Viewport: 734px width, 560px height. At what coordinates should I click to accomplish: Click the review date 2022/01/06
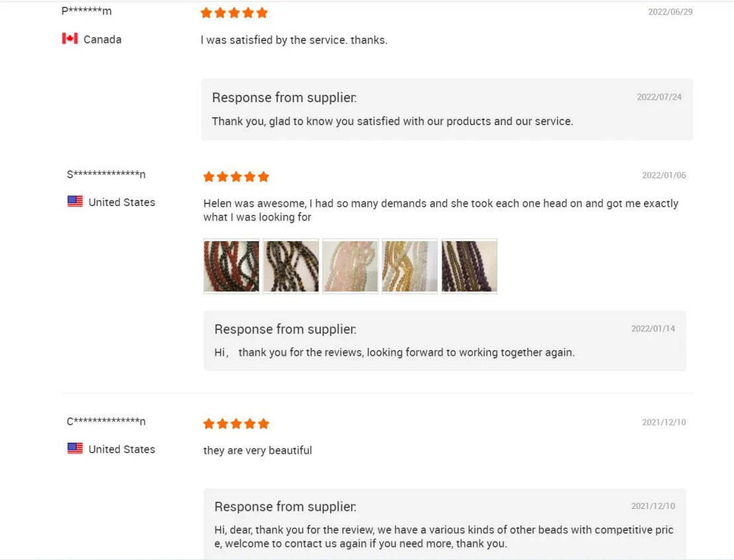tap(664, 176)
